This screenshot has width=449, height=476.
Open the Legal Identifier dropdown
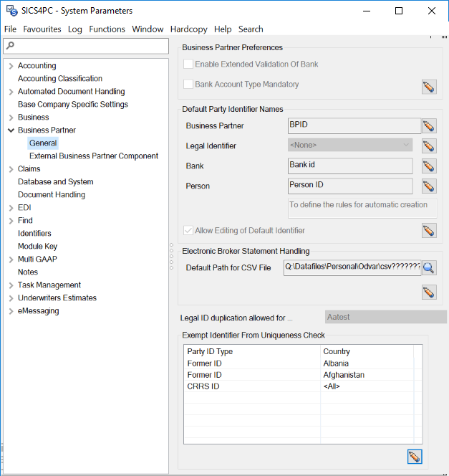point(350,146)
